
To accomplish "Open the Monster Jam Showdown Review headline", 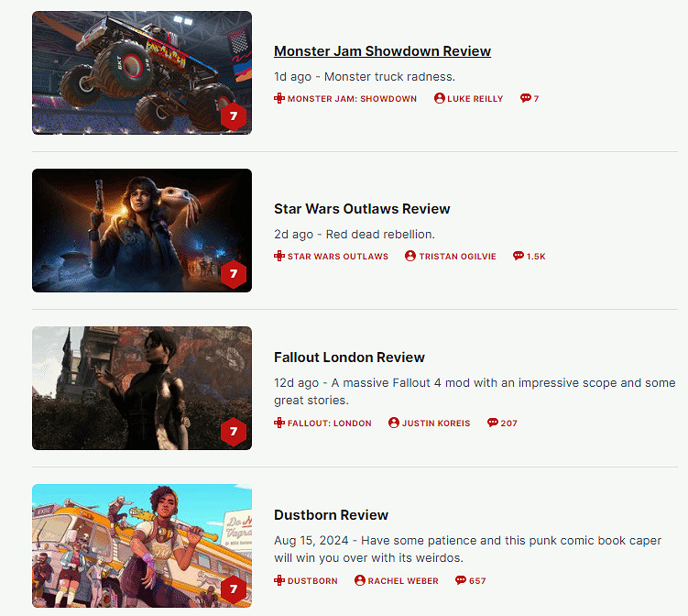I will [382, 51].
